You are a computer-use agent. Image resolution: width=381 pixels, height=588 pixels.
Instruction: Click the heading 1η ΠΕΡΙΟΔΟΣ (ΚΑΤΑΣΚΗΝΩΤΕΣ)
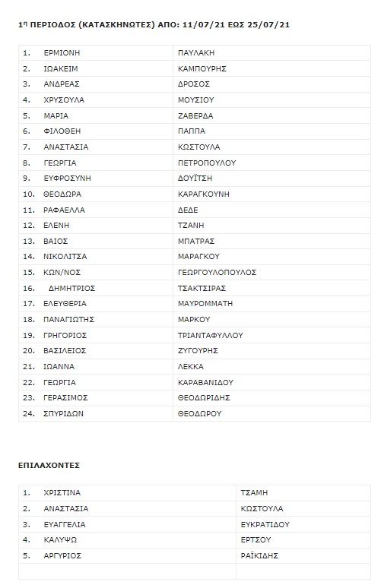click(86, 25)
